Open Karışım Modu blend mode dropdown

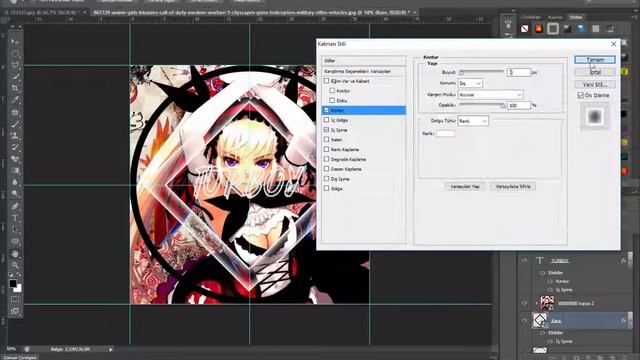pos(490,95)
